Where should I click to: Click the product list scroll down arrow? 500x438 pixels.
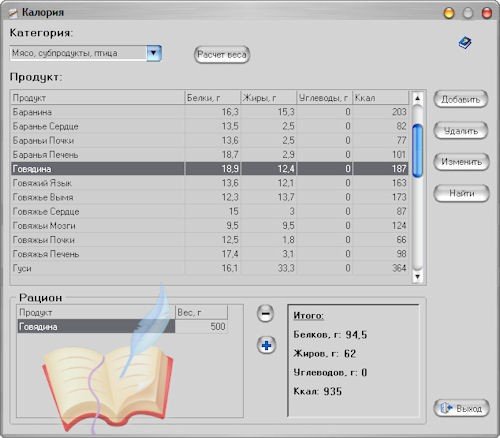tap(417, 276)
